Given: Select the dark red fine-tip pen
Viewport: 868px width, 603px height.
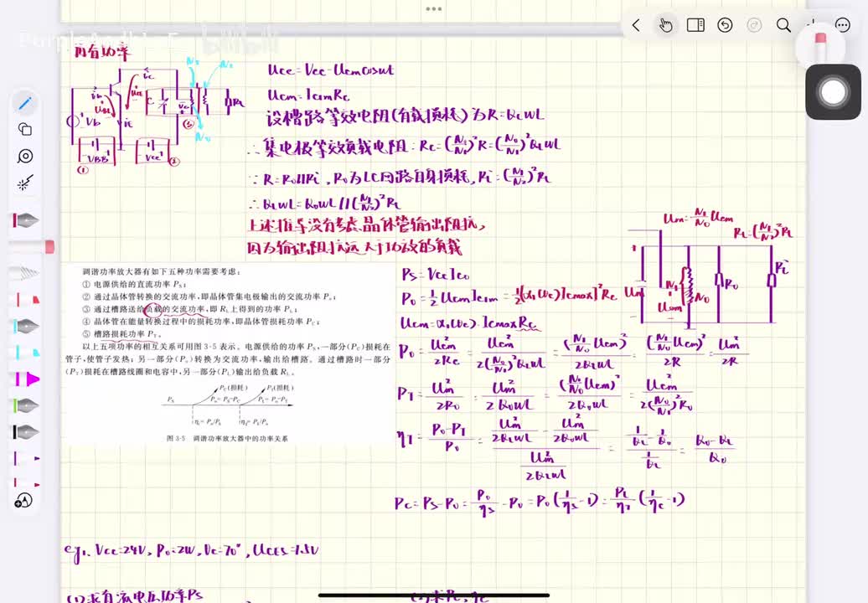Looking at the screenshot, I should coord(25,483).
